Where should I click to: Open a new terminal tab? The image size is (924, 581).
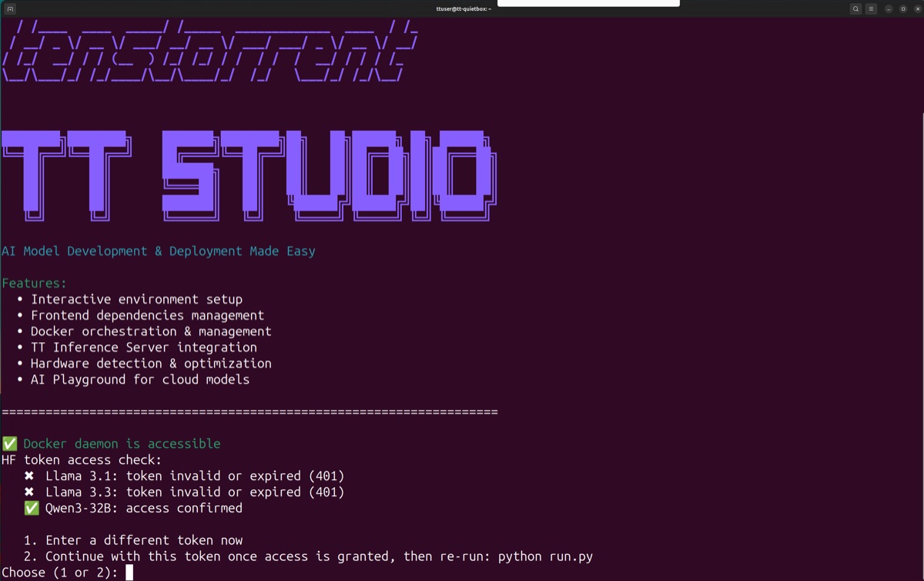pyautogui.click(x=10, y=8)
